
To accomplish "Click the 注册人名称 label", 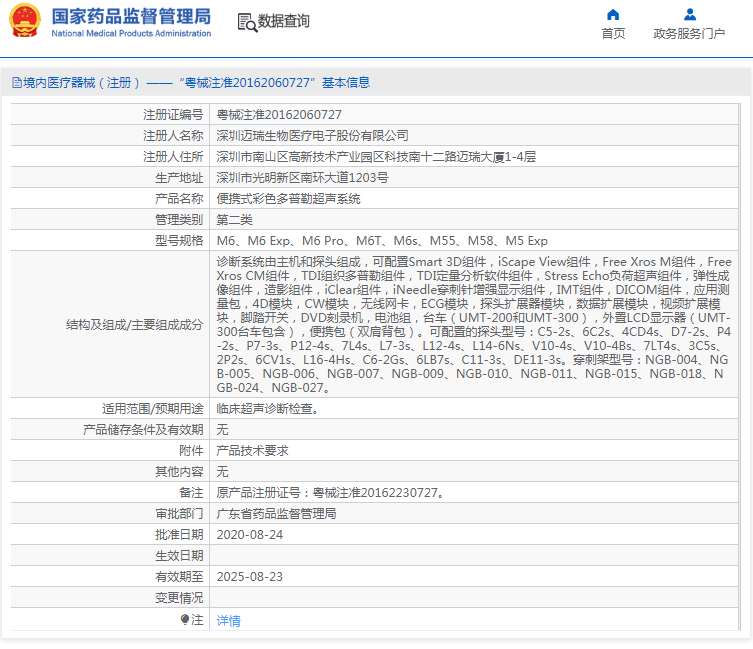I will pos(173,136).
